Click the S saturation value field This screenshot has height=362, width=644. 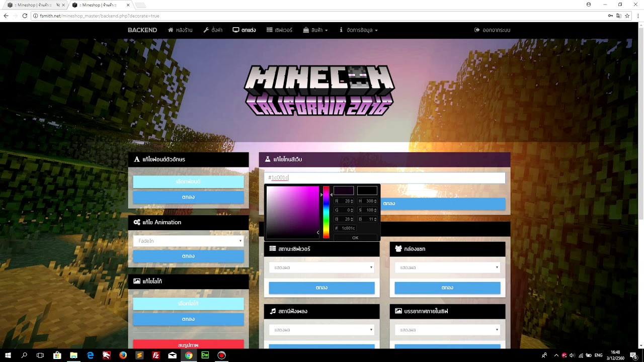tap(367, 210)
